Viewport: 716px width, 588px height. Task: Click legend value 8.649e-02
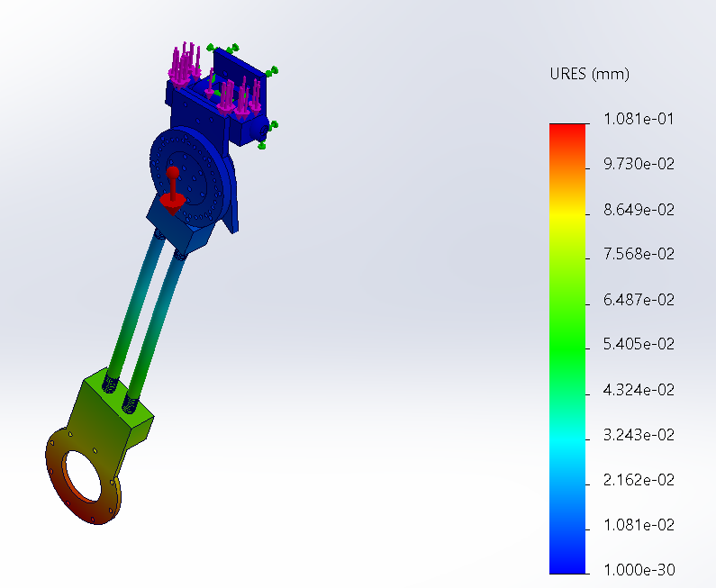pyautogui.click(x=639, y=210)
